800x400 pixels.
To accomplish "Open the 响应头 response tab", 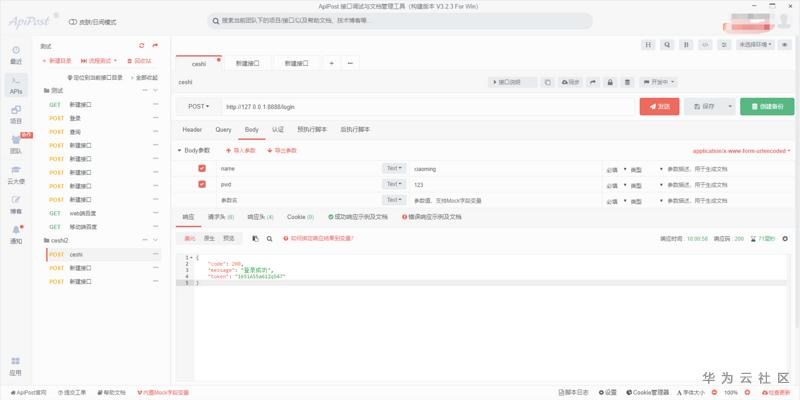I will (261, 217).
